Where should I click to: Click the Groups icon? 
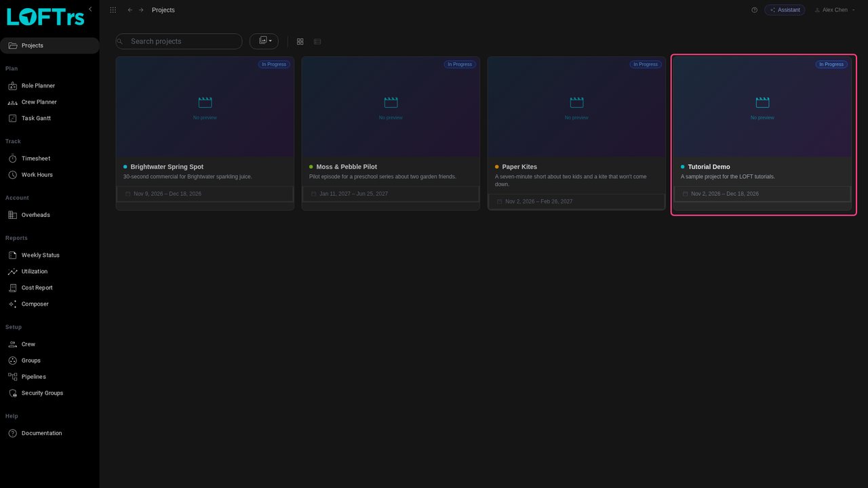12,361
